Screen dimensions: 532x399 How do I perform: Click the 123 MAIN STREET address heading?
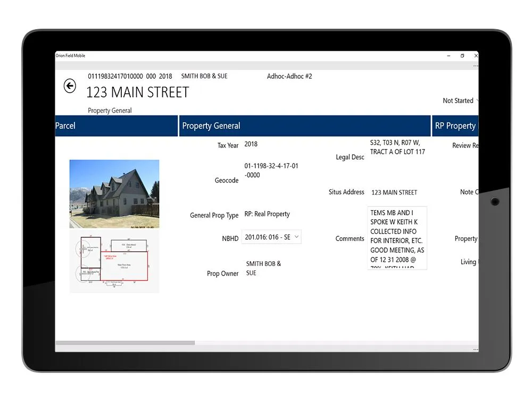[x=137, y=92]
